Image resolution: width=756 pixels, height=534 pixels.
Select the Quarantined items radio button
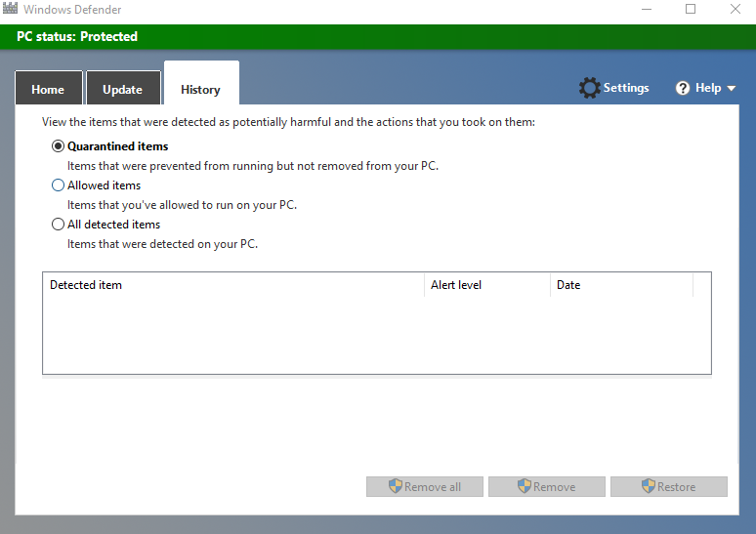pyautogui.click(x=58, y=146)
